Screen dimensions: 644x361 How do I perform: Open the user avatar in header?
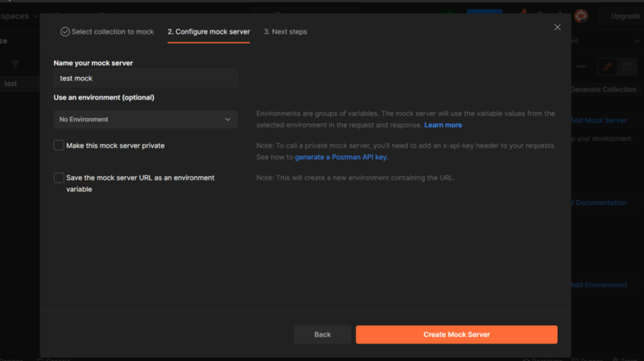580,16
